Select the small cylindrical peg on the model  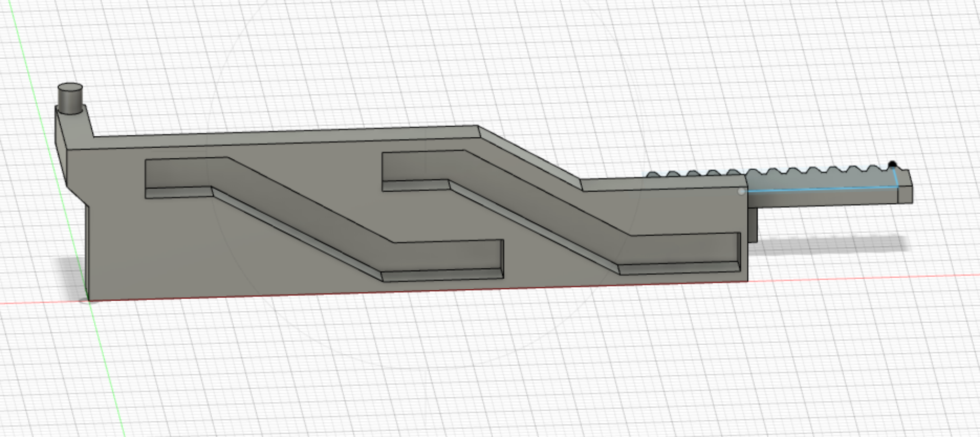pyautogui.click(x=70, y=99)
